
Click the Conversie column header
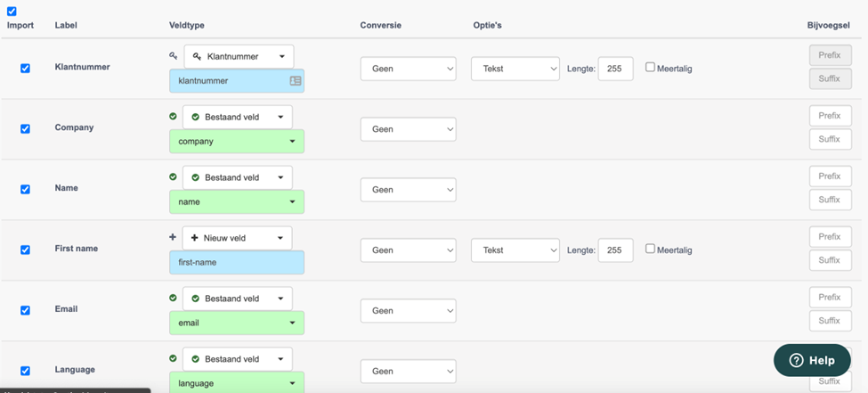coord(381,26)
